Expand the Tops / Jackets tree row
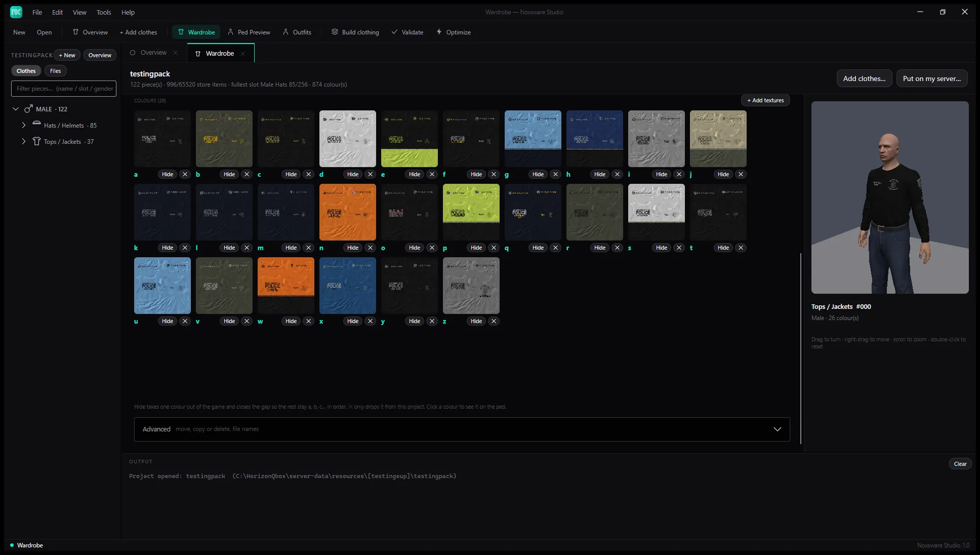This screenshot has height=555, width=980. (24, 141)
